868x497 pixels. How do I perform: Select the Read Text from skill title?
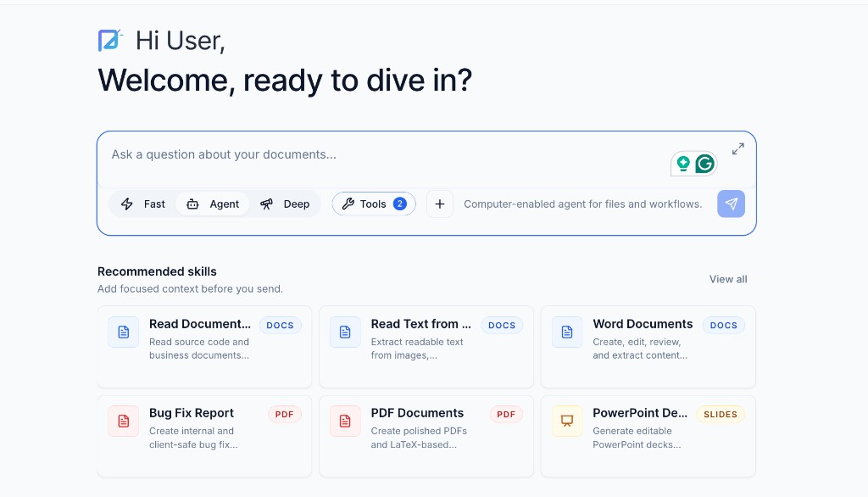click(420, 324)
